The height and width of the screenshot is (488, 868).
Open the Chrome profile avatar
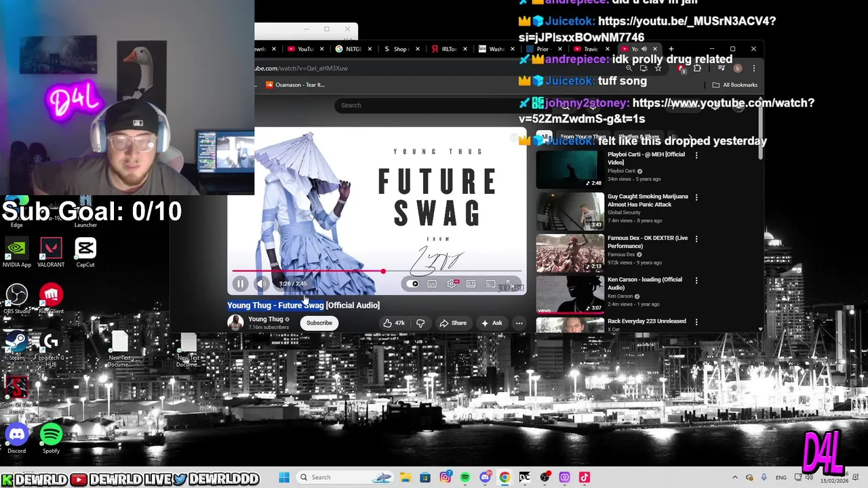click(x=738, y=68)
